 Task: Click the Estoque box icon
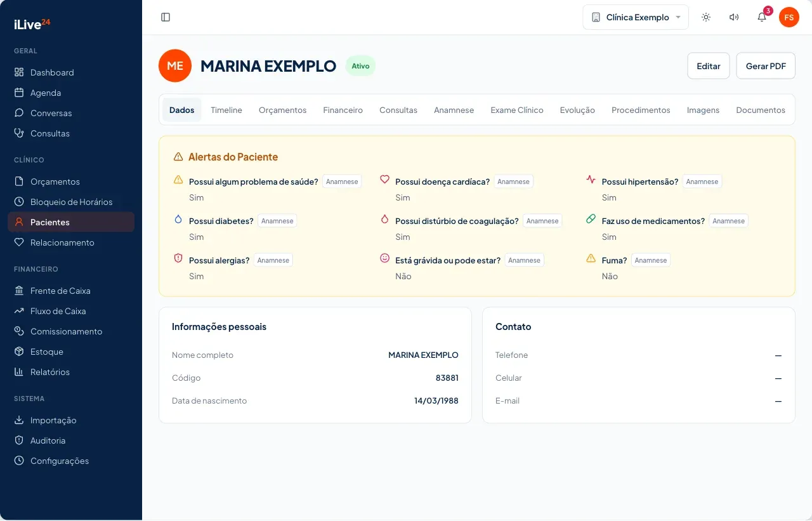[x=19, y=352]
